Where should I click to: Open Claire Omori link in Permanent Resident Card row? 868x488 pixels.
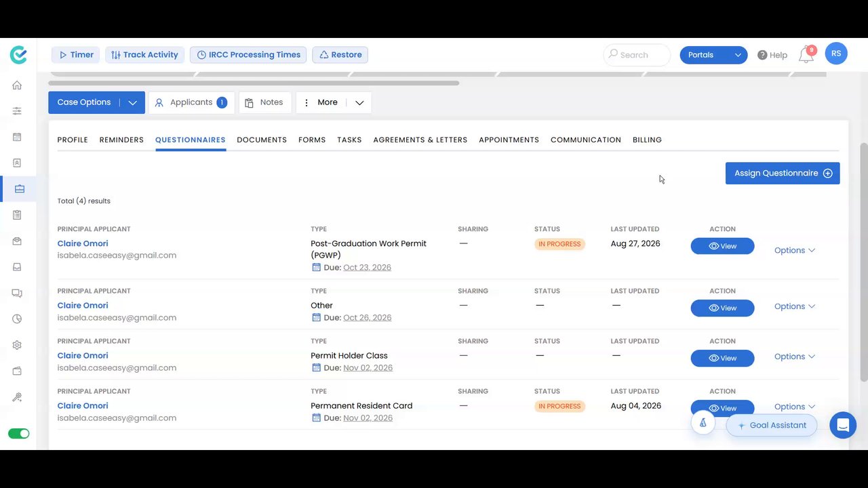(83, 406)
